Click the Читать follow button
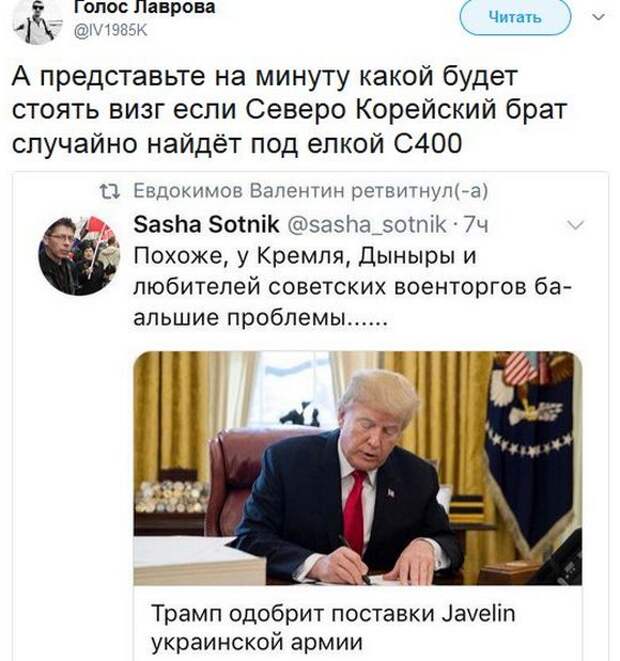 pos(515,17)
